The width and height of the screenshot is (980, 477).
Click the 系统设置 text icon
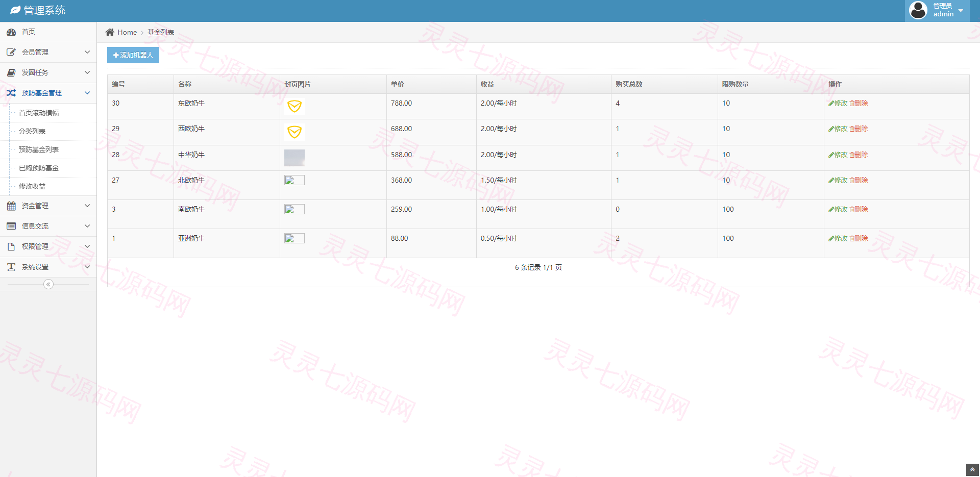point(11,267)
